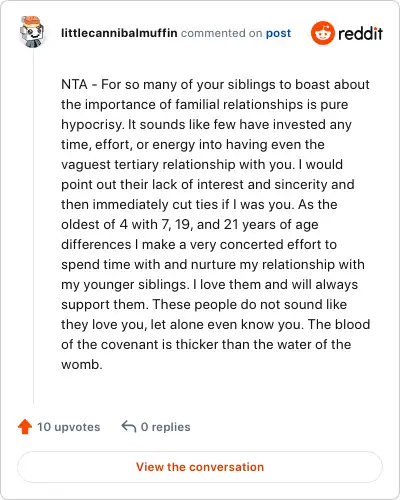Click the final word "womb." in comment

click(82, 364)
